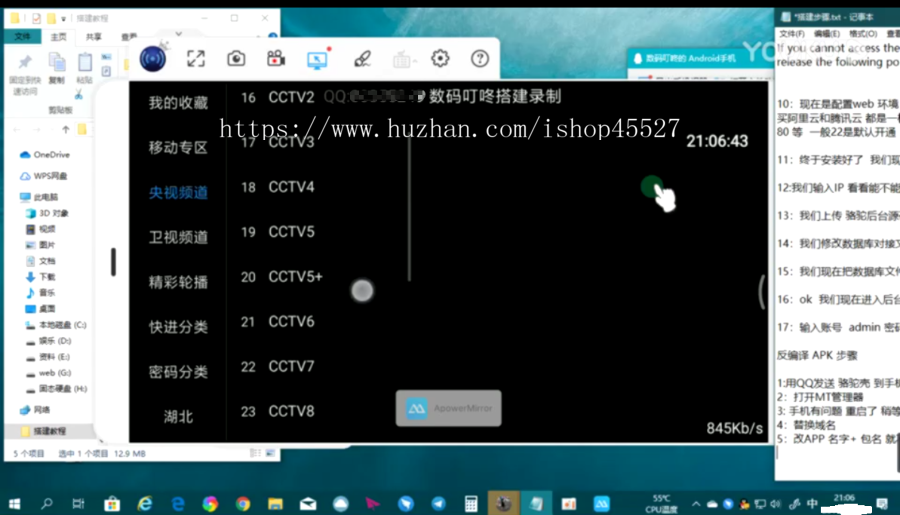Show hidden system tray icons
900x515 pixels.
coord(696,504)
